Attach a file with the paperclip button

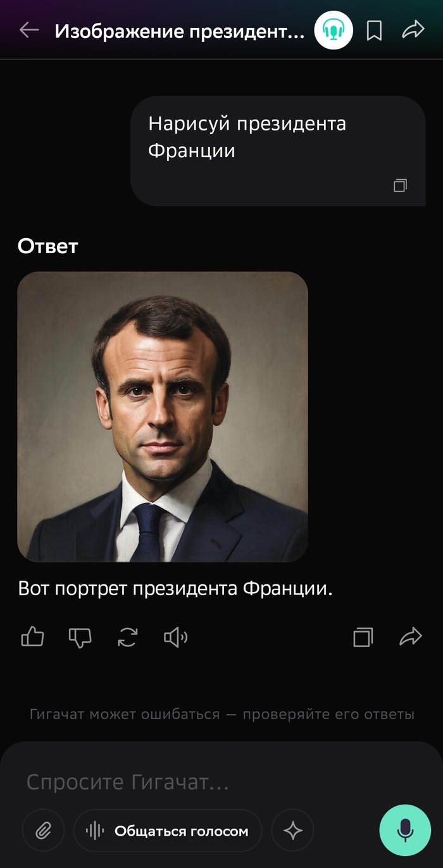[x=43, y=831]
